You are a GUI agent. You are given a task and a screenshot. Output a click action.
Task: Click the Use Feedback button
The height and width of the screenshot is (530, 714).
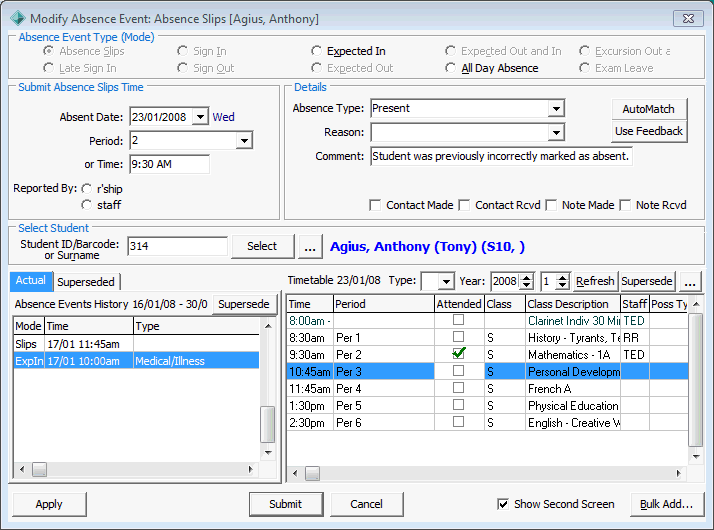pos(648,131)
